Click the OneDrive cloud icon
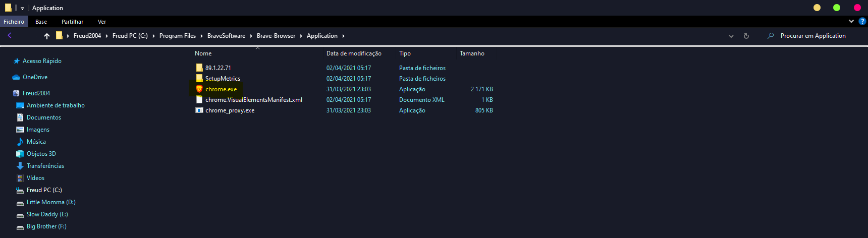This screenshot has height=238, width=868. [x=16, y=77]
